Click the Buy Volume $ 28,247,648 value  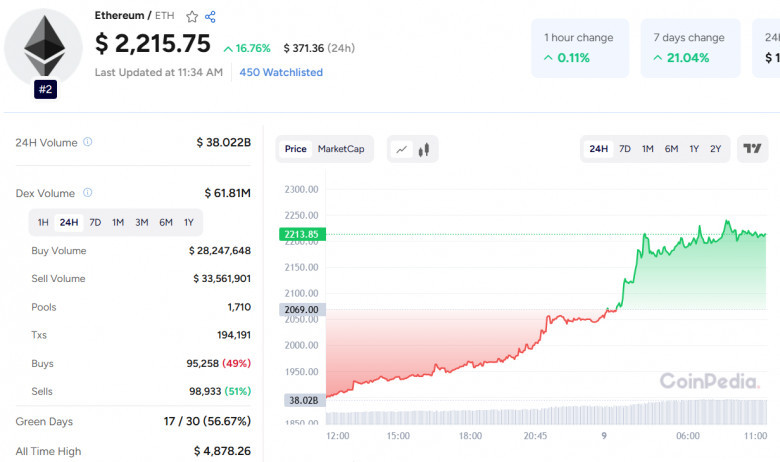(x=219, y=251)
